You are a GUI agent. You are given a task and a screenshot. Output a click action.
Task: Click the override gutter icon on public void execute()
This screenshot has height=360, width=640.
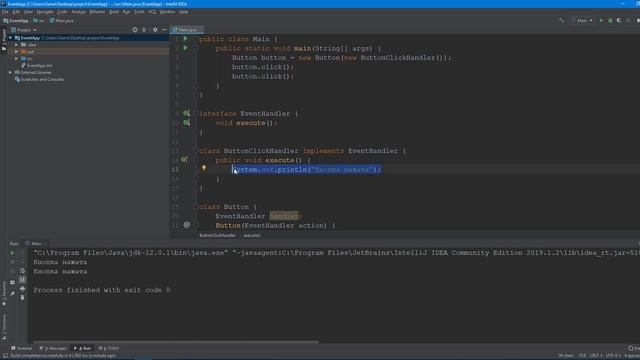184,160
